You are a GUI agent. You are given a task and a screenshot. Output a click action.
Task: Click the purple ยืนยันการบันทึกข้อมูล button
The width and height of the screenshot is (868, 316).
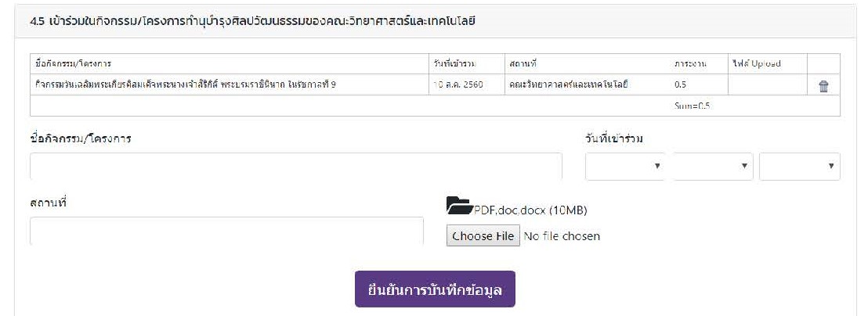coord(435,289)
